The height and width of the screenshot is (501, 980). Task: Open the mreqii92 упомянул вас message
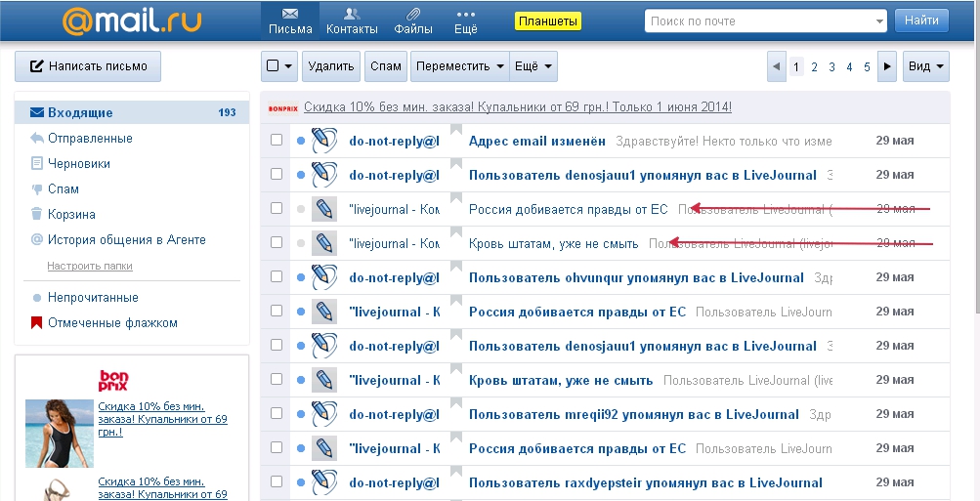click(x=634, y=414)
